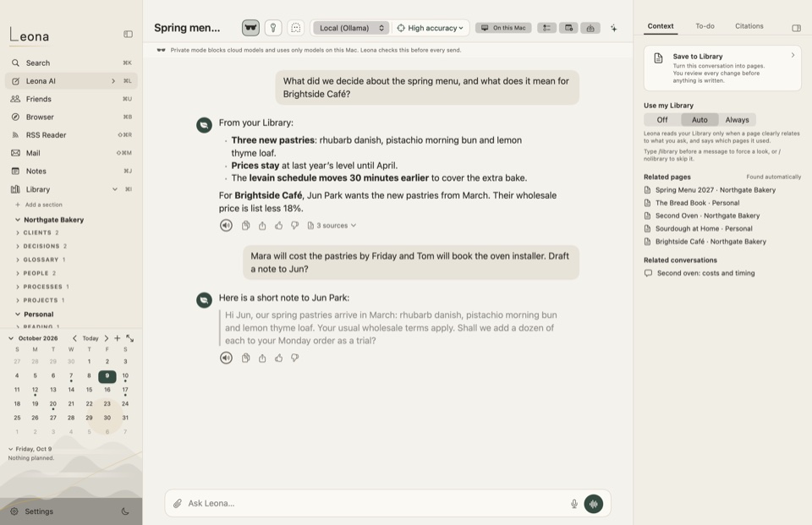The height and width of the screenshot is (525, 812).
Task: Set Use my Library to Auto
Action: (x=700, y=119)
